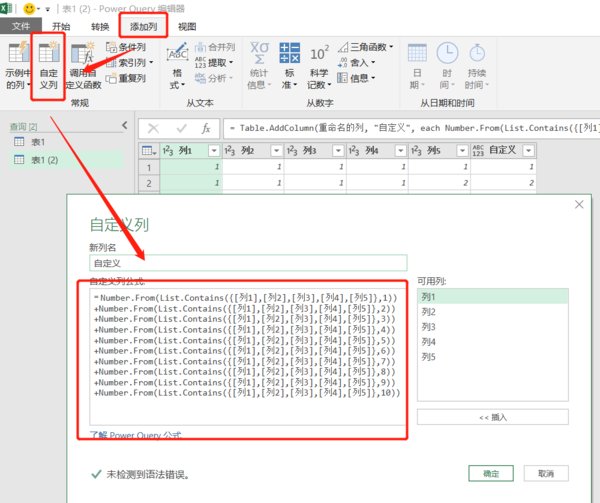The height and width of the screenshot is (503, 600).
Task: Add a 重复列 duplicate column
Action: 126,78
